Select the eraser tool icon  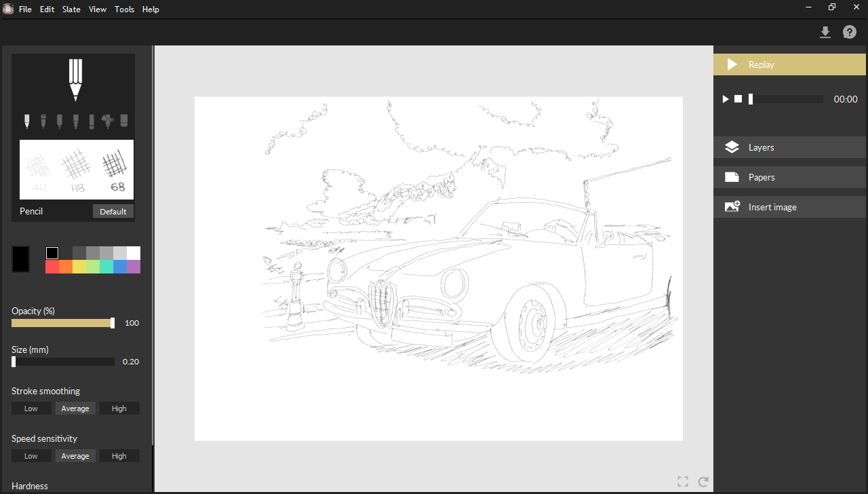point(124,121)
